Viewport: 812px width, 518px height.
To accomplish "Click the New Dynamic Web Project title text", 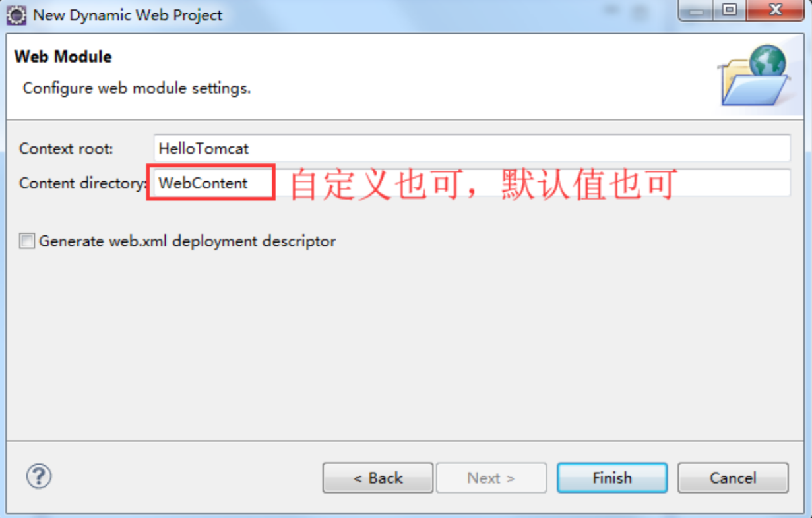I will [x=128, y=14].
